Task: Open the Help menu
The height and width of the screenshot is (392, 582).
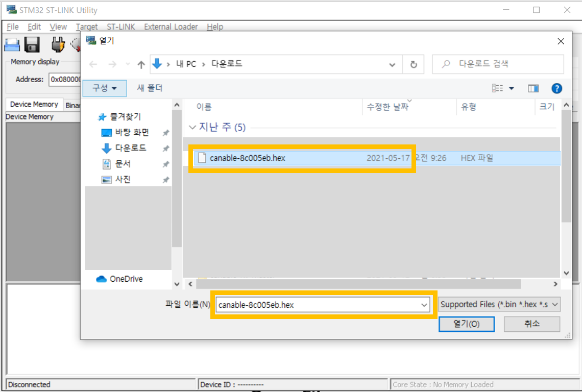Action: [x=215, y=27]
